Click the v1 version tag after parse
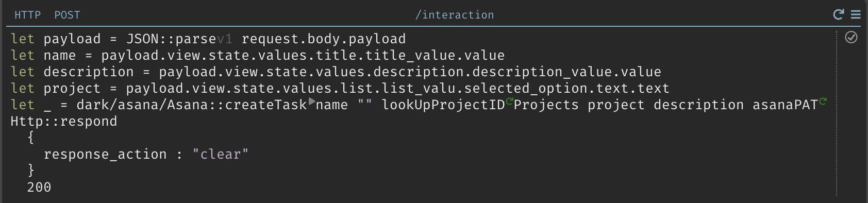This screenshot has height=203, width=868. coord(225,39)
